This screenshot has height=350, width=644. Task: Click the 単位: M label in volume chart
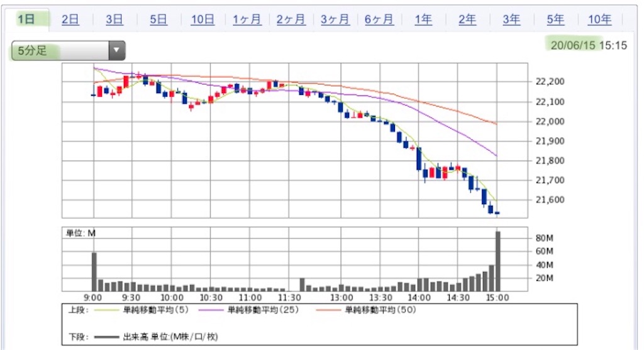pyautogui.click(x=80, y=234)
